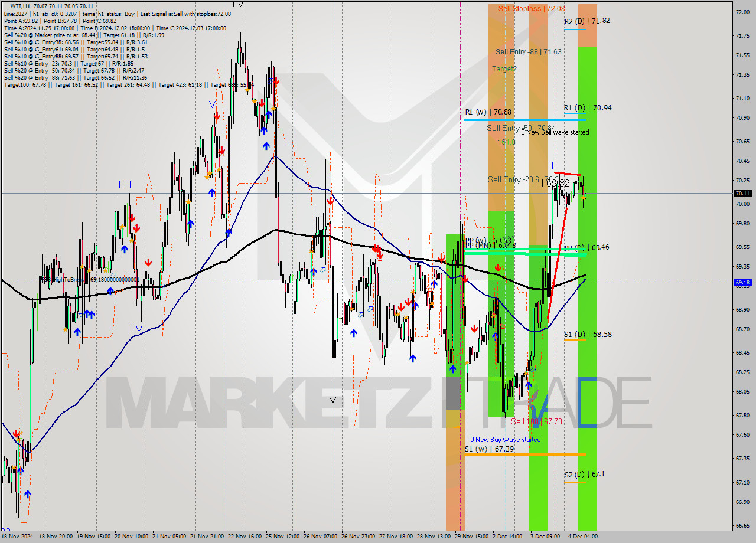Click the 'Sell Stoploss | 72.08' label
The height and width of the screenshot is (543, 756).
[x=531, y=8]
